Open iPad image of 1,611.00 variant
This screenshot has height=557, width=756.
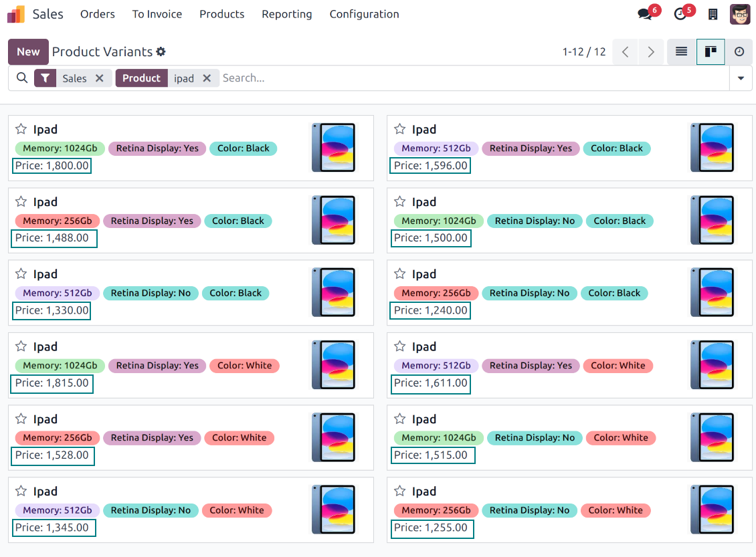(712, 364)
